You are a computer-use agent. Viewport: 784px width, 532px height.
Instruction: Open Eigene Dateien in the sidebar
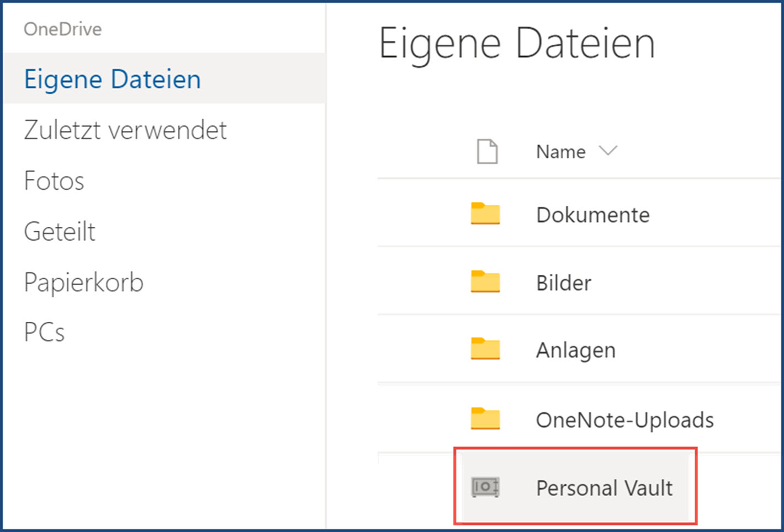pyautogui.click(x=113, y=79)
